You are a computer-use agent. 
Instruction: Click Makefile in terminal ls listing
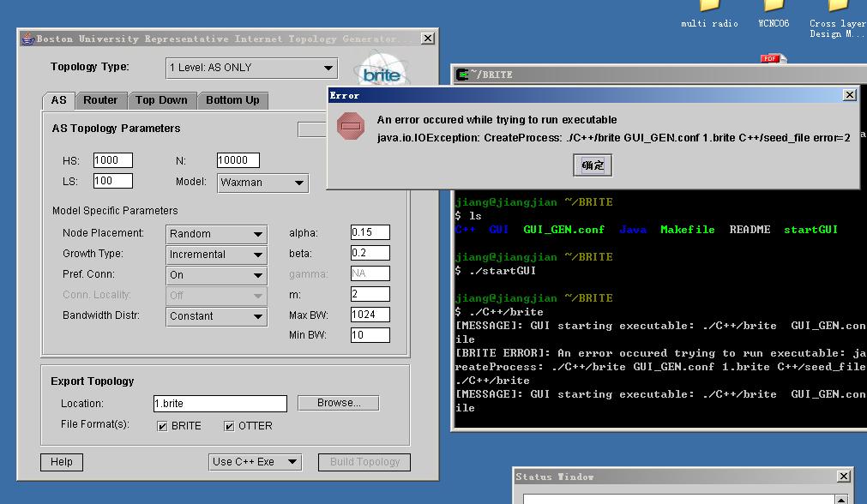(x=687, y=230)
